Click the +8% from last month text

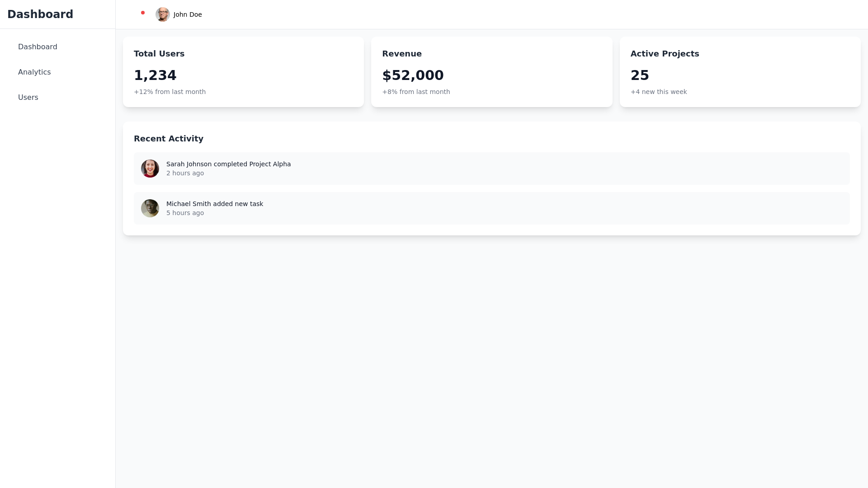click(x=416, y=92)
